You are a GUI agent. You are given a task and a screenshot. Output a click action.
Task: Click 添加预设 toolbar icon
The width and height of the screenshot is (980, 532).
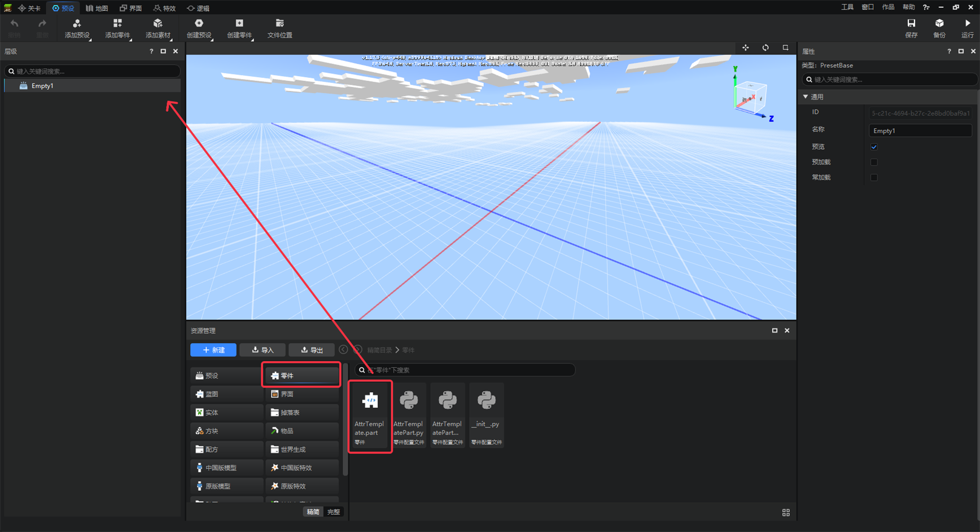point(77,23)
